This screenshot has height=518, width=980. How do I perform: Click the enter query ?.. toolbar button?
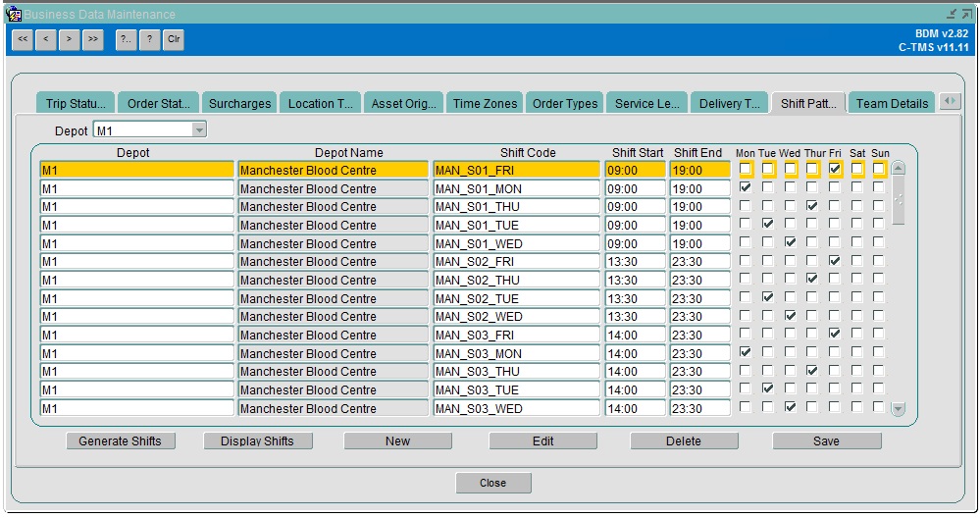(x=127, y=39)
